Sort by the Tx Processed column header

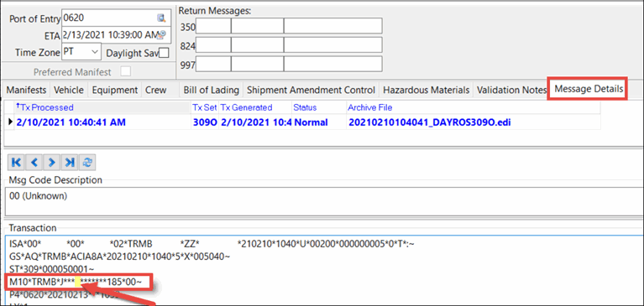[x=45, y=107]
